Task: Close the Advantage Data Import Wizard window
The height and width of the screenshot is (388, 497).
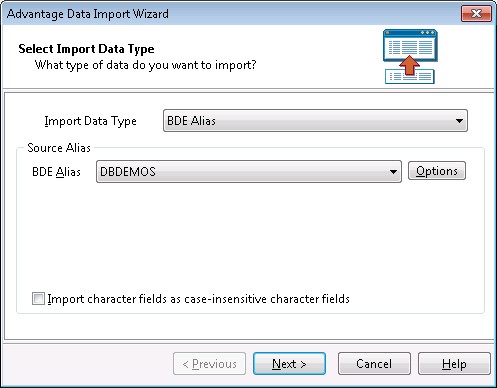Action: pyautogui.click(x=476, y=14)
